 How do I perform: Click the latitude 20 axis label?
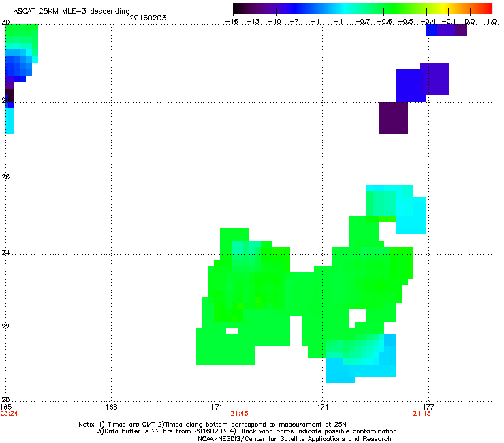click(x=5, y=399)
